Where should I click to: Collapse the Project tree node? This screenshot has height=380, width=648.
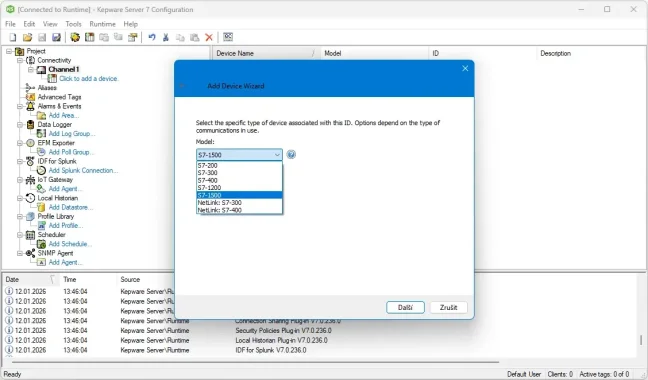(x=9, y=51)
